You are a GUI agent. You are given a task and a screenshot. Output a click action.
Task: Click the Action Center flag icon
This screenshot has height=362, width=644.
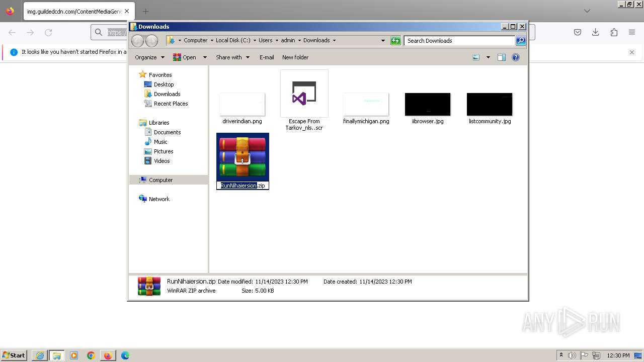pos(584,355)
